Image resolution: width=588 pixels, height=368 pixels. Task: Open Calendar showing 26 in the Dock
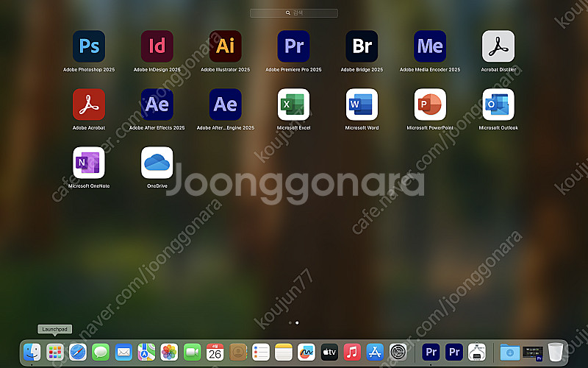tap(215, 353)
